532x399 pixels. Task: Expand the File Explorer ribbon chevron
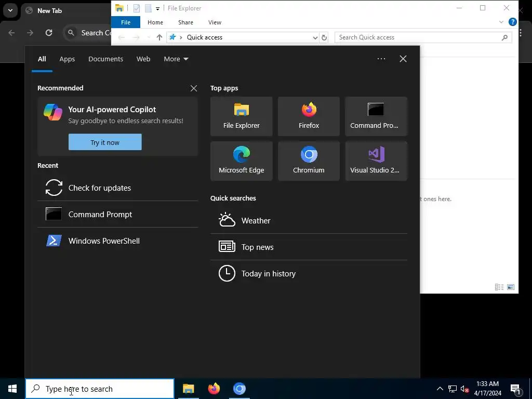tap(501, 22)
